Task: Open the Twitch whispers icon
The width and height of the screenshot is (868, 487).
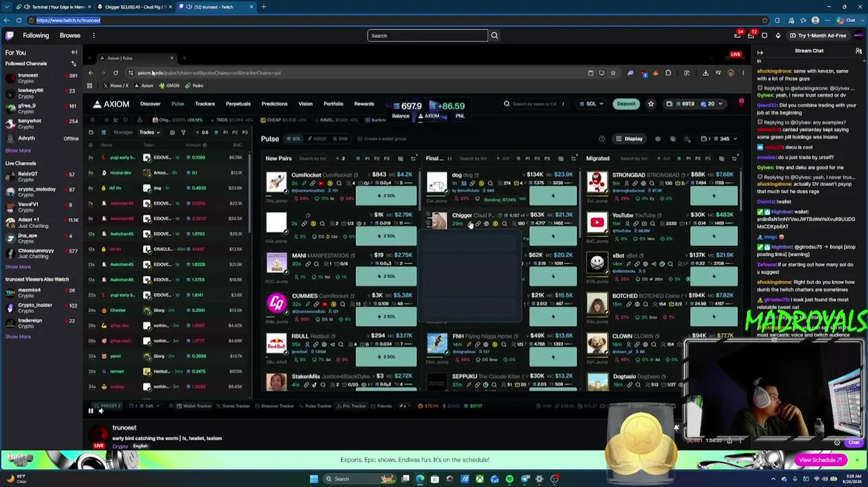Action: tap(764, 35)
